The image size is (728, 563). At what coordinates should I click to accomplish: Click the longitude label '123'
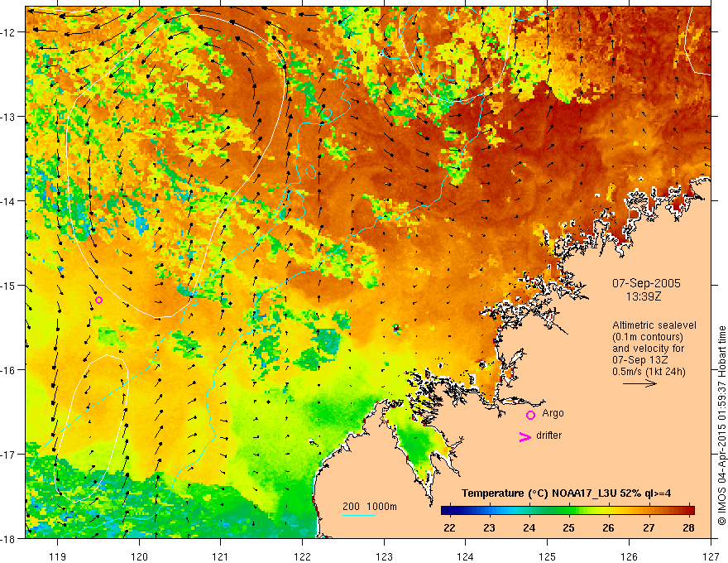384,556
